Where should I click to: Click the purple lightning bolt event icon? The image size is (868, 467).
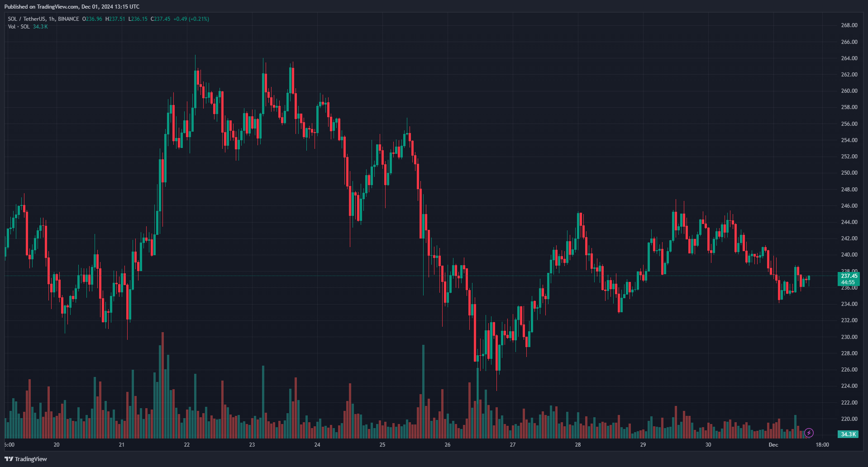pyautogui.click(x=809, y=433)
